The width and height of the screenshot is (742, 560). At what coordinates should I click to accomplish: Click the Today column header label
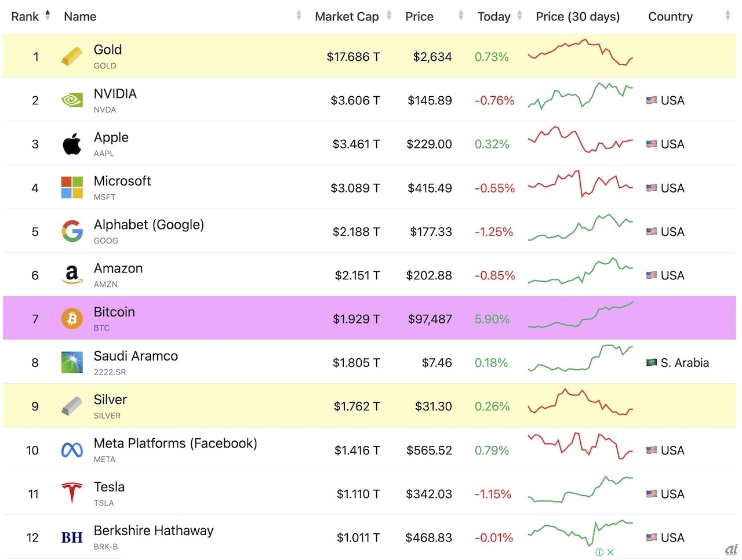coord(494,16)
